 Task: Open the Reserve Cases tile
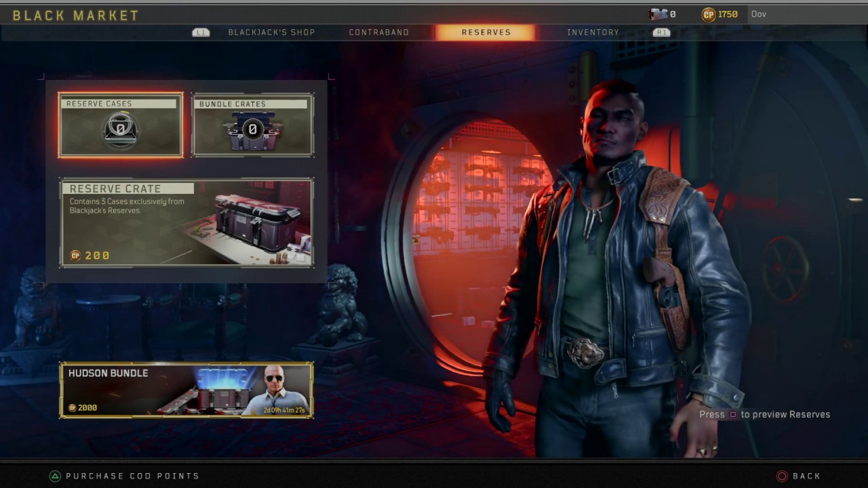coord(121,125)
